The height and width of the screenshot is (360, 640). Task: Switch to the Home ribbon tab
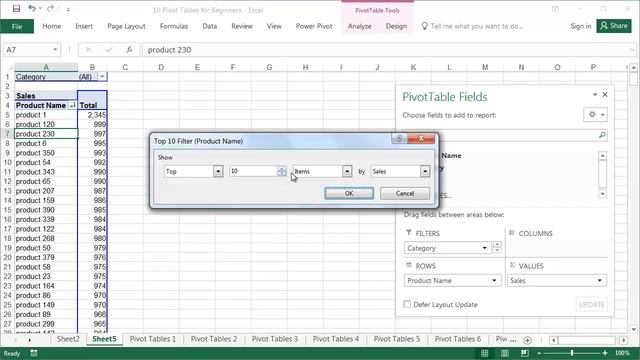(x=52, y=26)
